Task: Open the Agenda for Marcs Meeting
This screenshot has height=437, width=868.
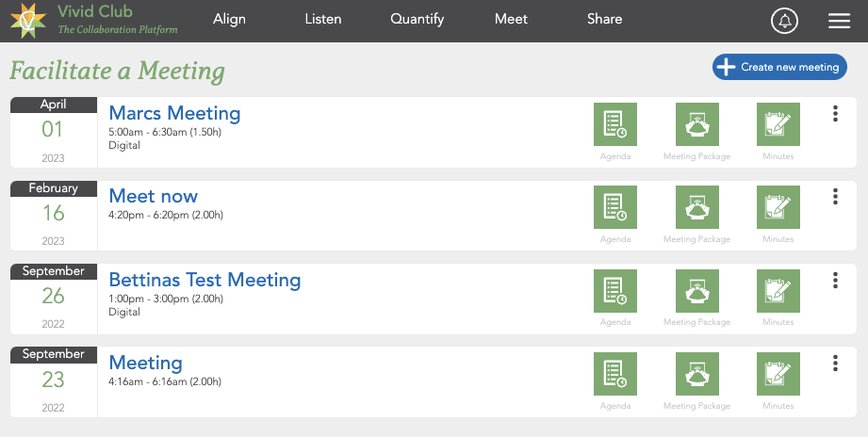Action: (x=615, y=124)
